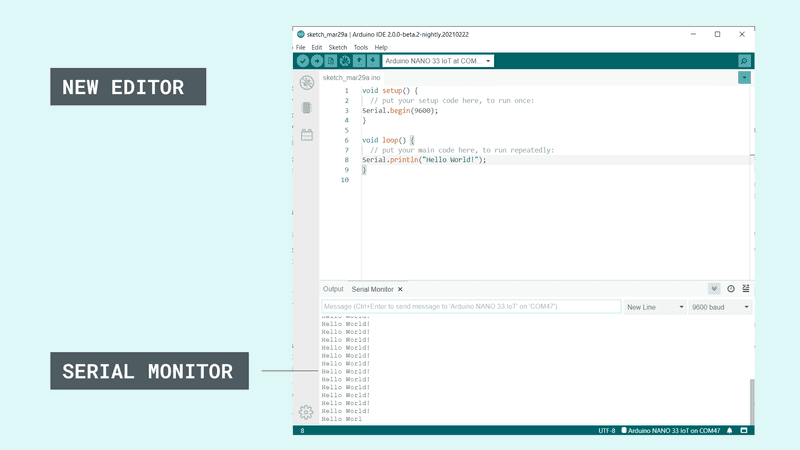The image size is (800, 450).
Task: Open the board selector dropdown
Action: pos(438,61)
